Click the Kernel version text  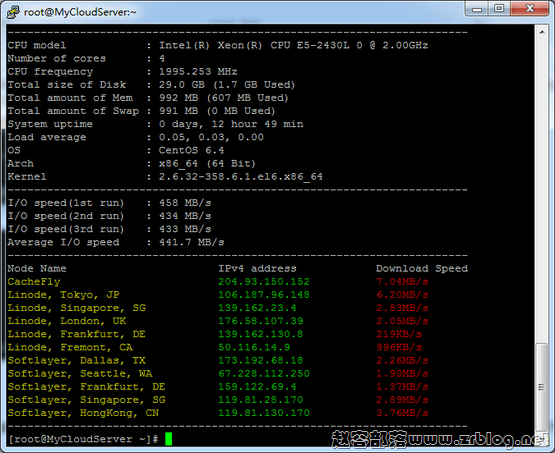pyautogui.click(x=241, y=177)
